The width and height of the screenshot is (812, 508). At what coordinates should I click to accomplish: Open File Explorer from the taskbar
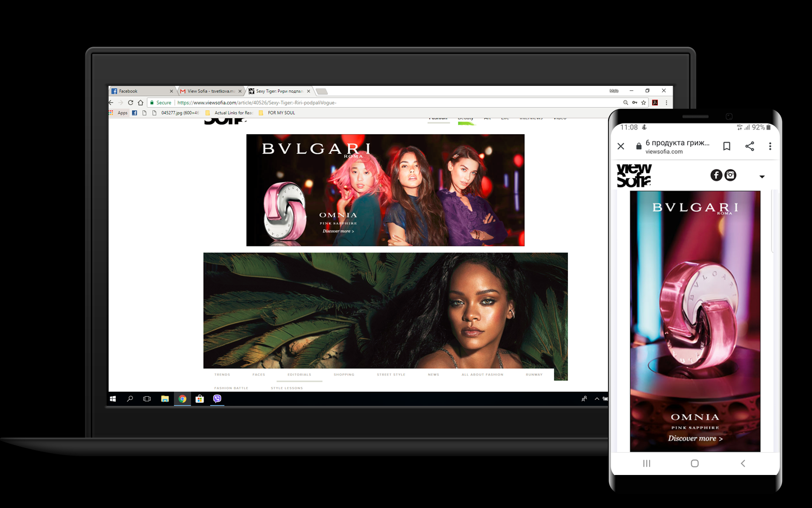click(165, 399)
